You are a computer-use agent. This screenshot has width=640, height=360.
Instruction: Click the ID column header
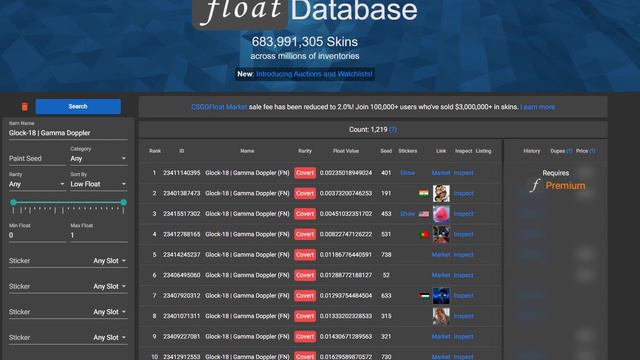[182, 151]
